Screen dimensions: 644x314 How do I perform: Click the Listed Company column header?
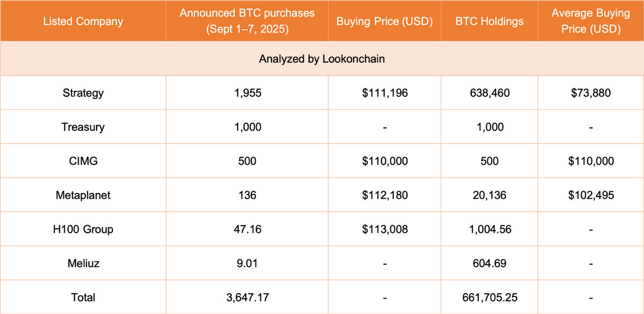83,21
